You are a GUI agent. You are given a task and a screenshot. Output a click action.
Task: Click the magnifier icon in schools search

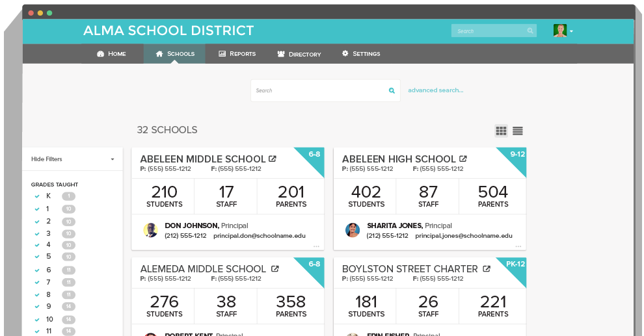(392, 91)
